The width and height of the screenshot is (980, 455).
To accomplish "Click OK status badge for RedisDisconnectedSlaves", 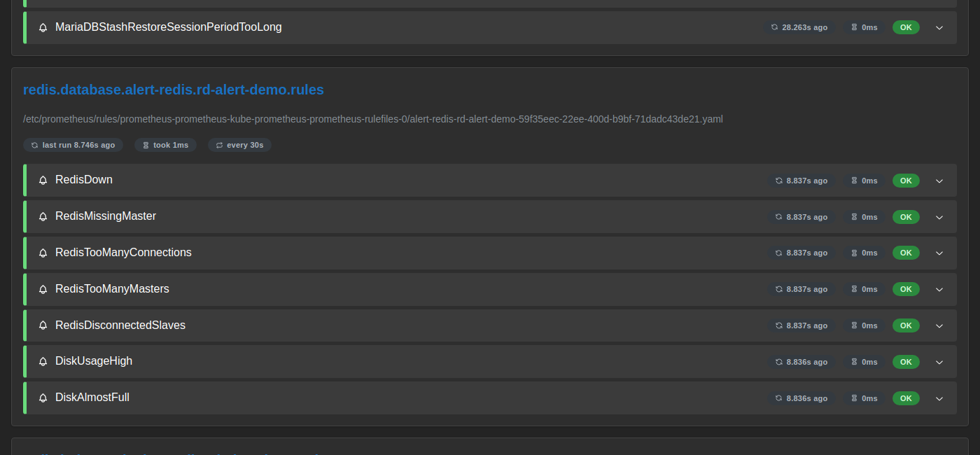I will point(906,325).
